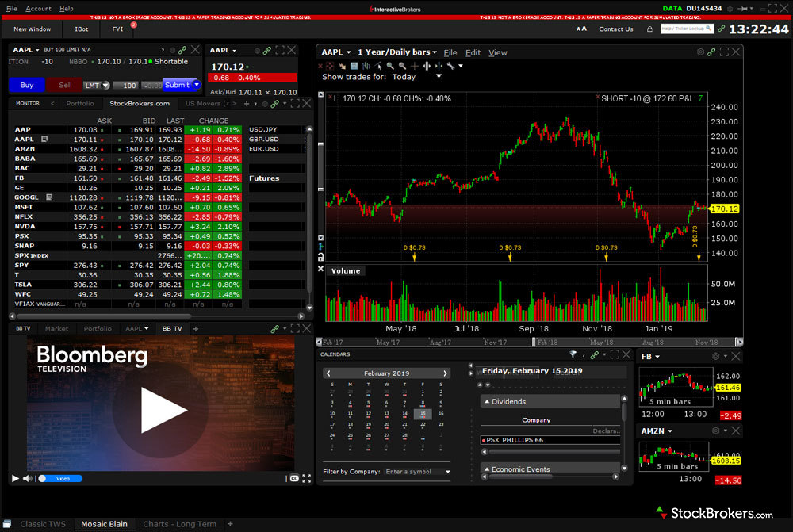Click New Window button
793x532 pixels.
pyautogui.click(x=33, y=29)
